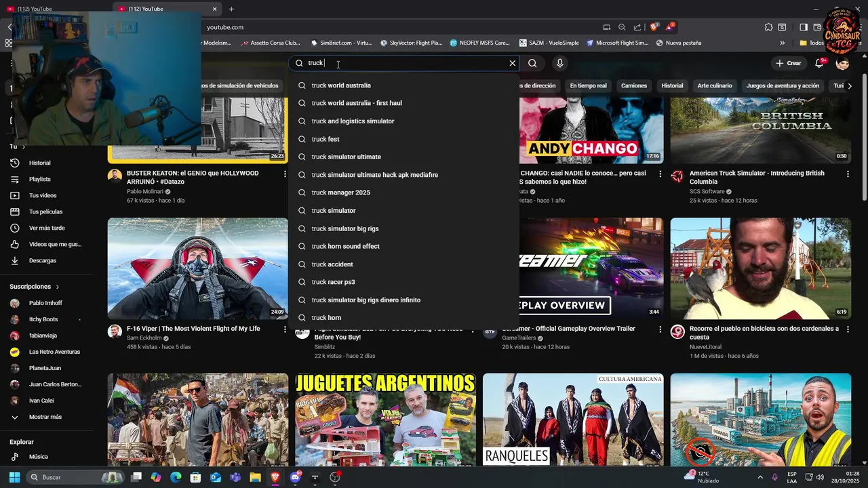
Task: Select suggestion 'truck simulator big rigs'
Action: (403, 228)
